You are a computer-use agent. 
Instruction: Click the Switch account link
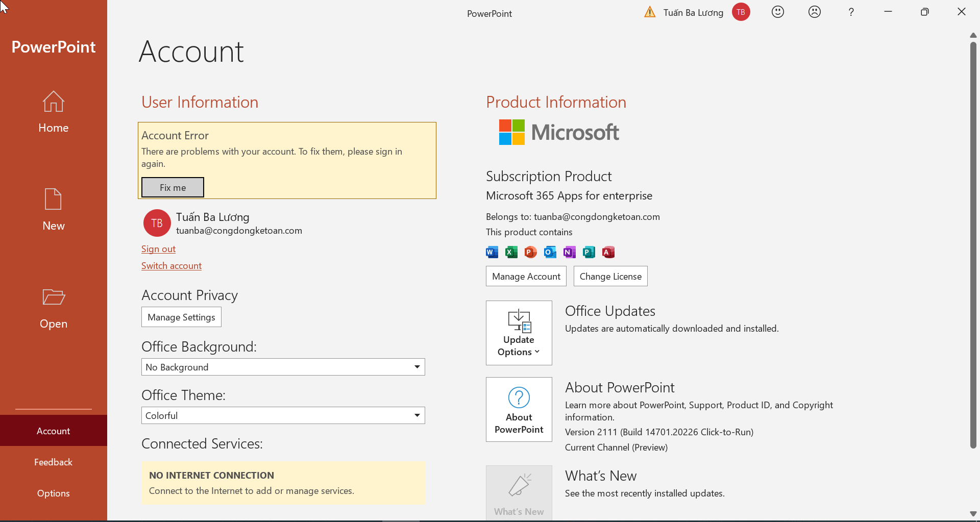click(171, 266)
